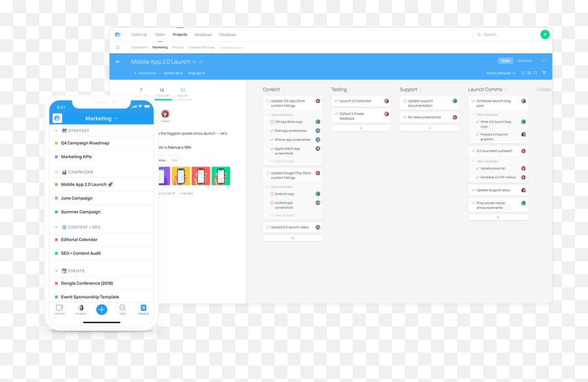
Task: Select the Product team tab
Action: [x=178, y=48]
